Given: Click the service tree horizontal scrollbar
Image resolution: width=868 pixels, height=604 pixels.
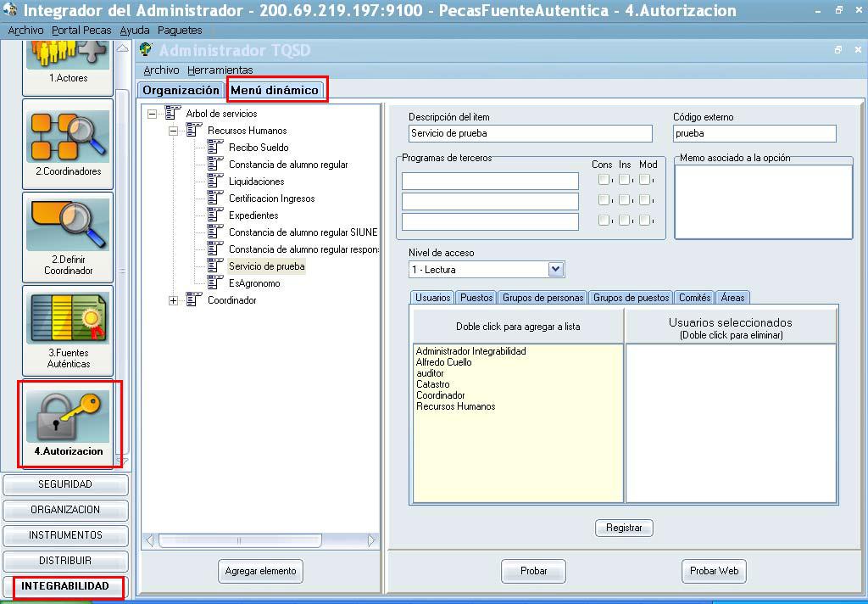Looking at the screenshot, I should pos(261,540).
